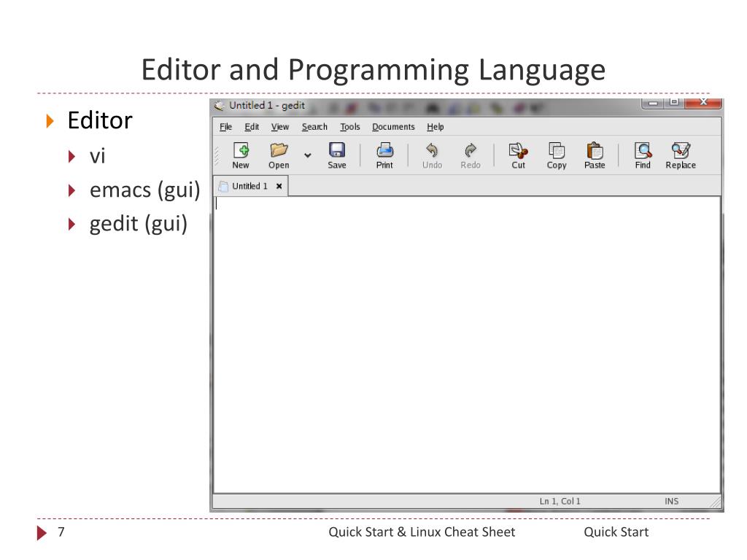Open the Edit menu
The height and width of the screenshot is (560, 747).
(x=252, y=127)
